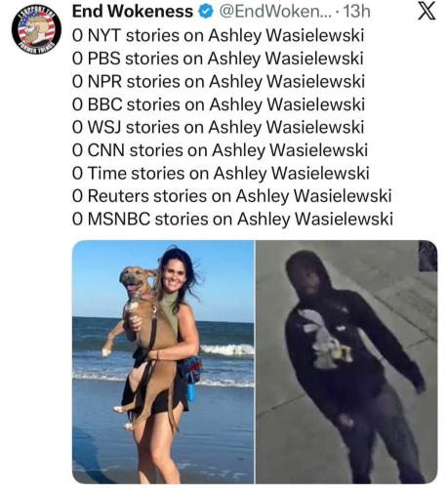This screenshot has width=448, height=488.
Task: Open the surveillance photo of hooded figure
Action: (x=346, y=362)
